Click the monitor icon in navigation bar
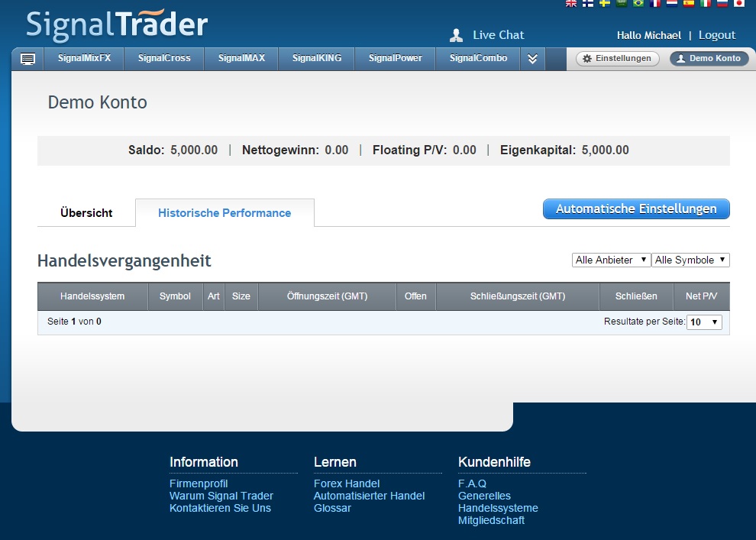Viewport: 756px width, 540px height. point(27,59)
